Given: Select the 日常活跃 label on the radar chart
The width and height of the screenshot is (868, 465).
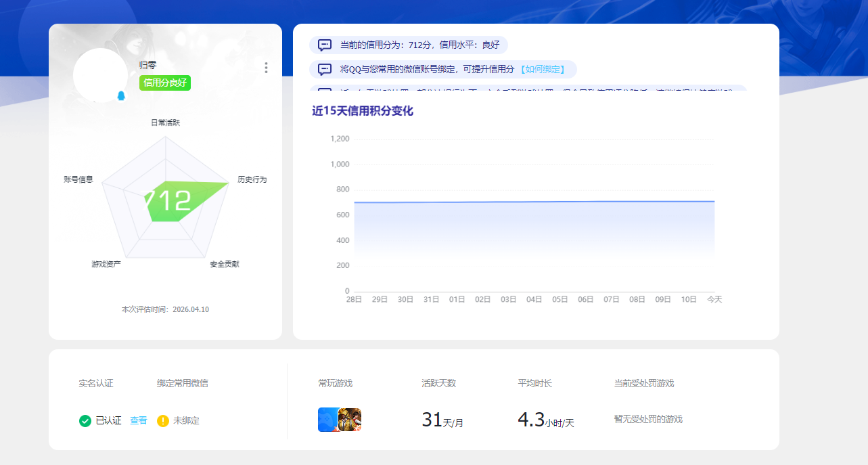Looking at the screenshot, I should pos(165,123).
